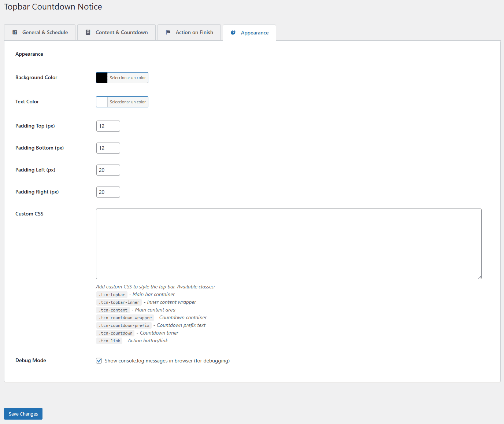504x424 pixels.
Task: Select the Padding Right input showing 20
Action: (x=108, y=192)
